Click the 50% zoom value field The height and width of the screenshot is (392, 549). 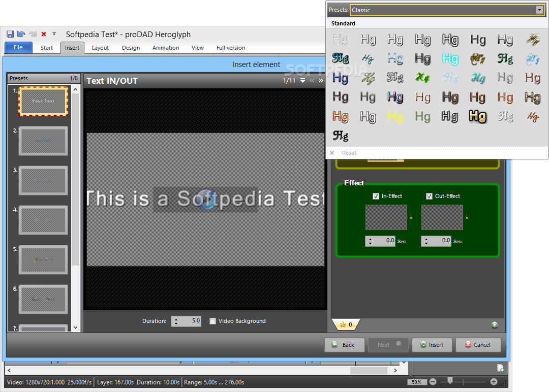417,382
